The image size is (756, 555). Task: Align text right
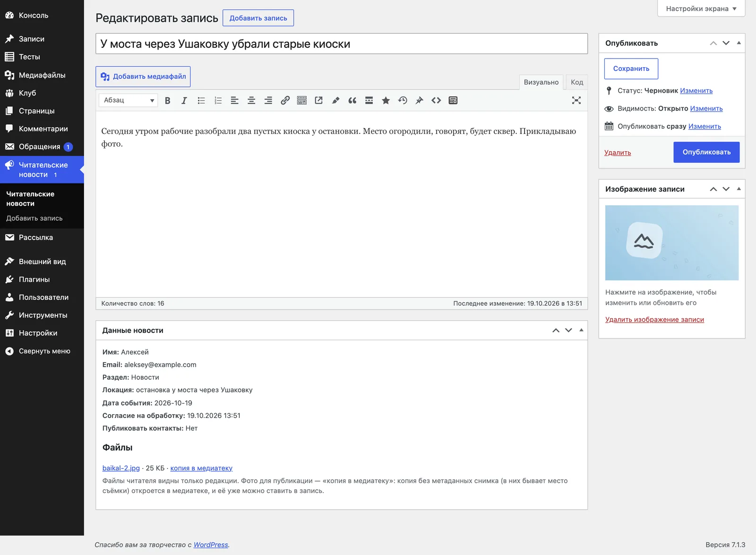point(268,100)
